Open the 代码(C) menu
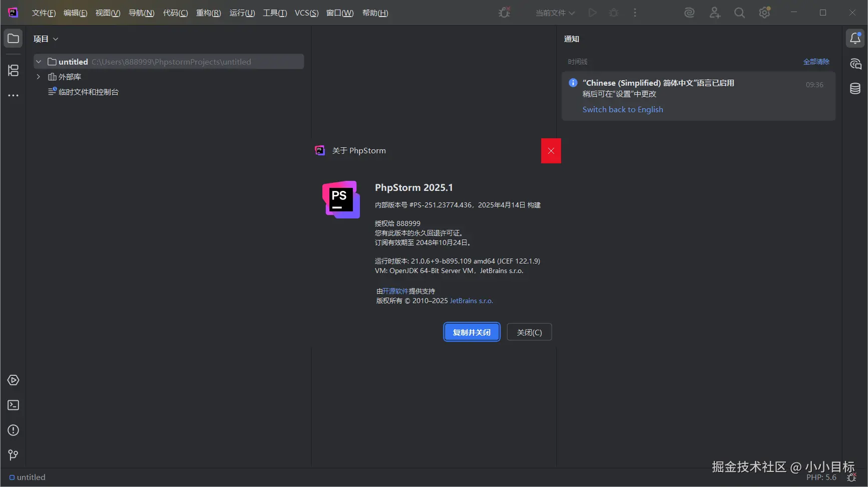The image size is (868, 487). (176, 13)
